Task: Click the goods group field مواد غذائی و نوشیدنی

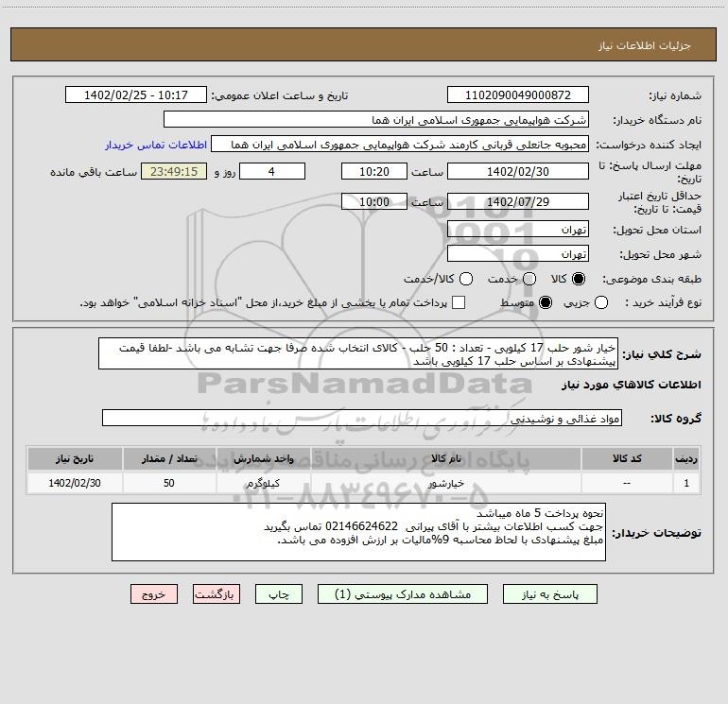Action: coord(362,418)
